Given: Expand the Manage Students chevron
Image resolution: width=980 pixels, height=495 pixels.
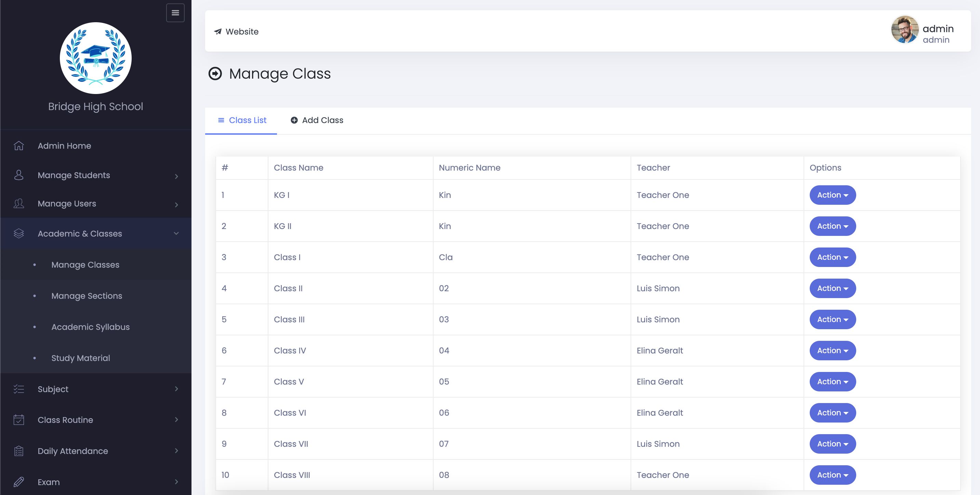Looking at the screenshot, I should click(x=176, y=176).
